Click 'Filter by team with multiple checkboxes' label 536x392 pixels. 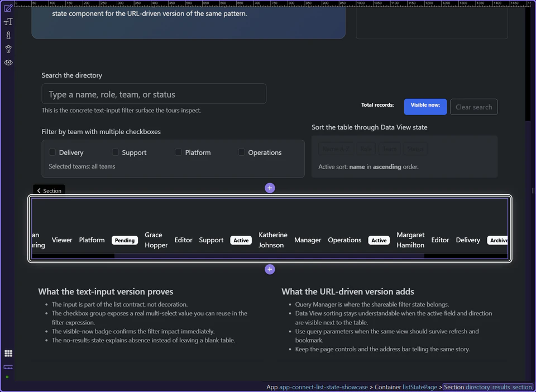pos(101,132)
